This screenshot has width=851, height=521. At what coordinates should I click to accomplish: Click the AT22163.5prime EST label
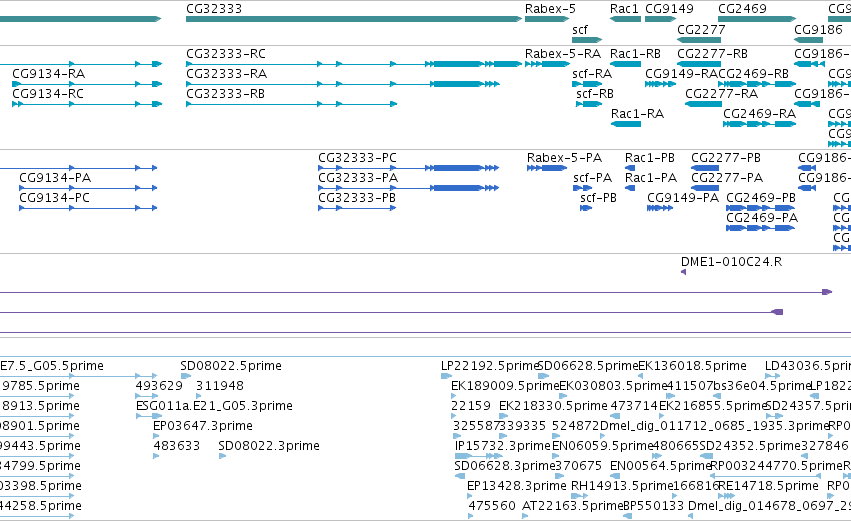click(x=573, y=506)
